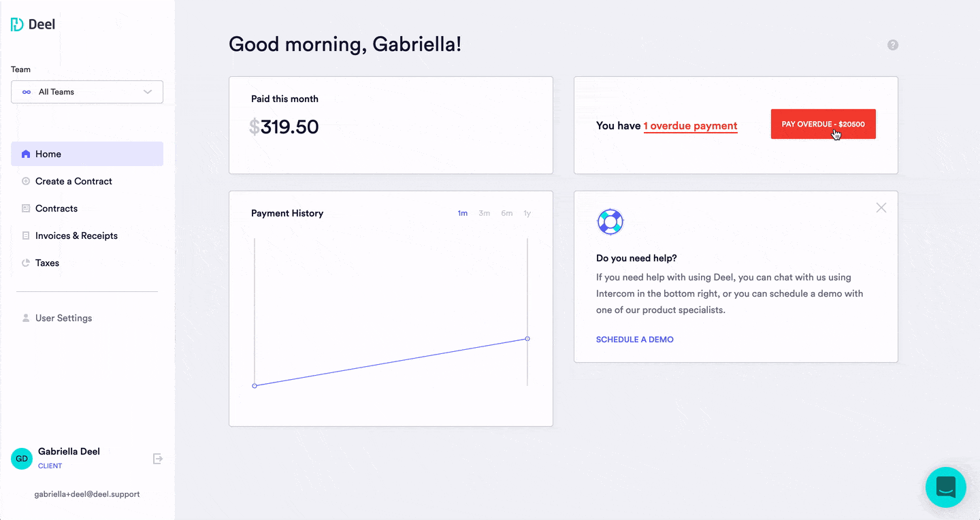Click the lifebuoy help icon
The width and height of the screenshot is (980, 520).
point(610,222)
